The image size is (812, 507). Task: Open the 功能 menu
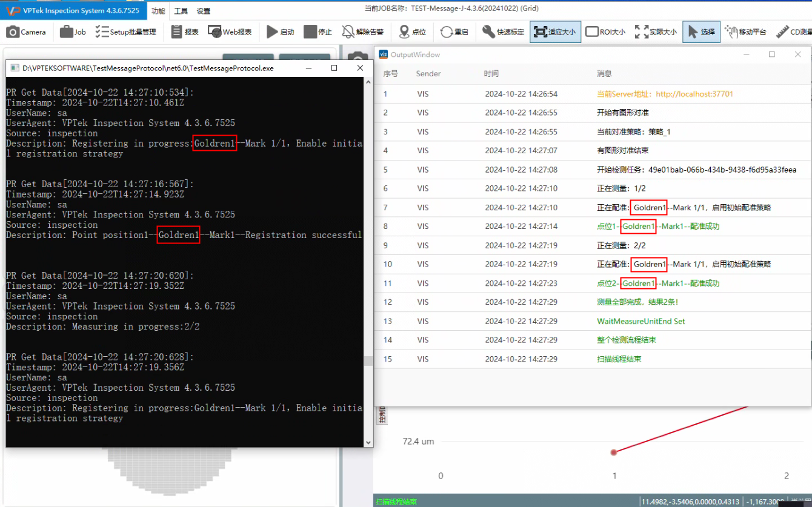(158, 10)
